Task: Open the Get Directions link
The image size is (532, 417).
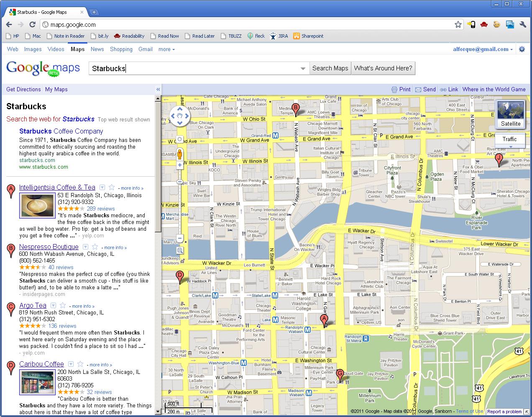Action: (x=23, y=89)
